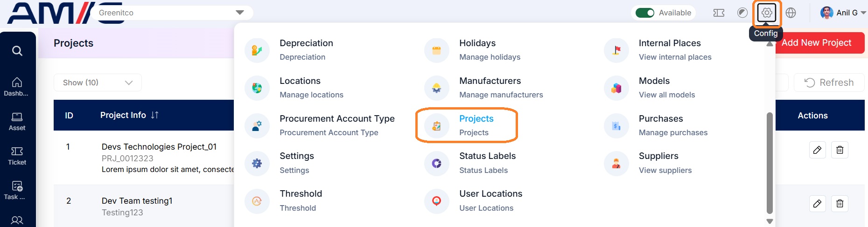
Task: Click the PRJ_0012323 project code
Action: point(127,158)
